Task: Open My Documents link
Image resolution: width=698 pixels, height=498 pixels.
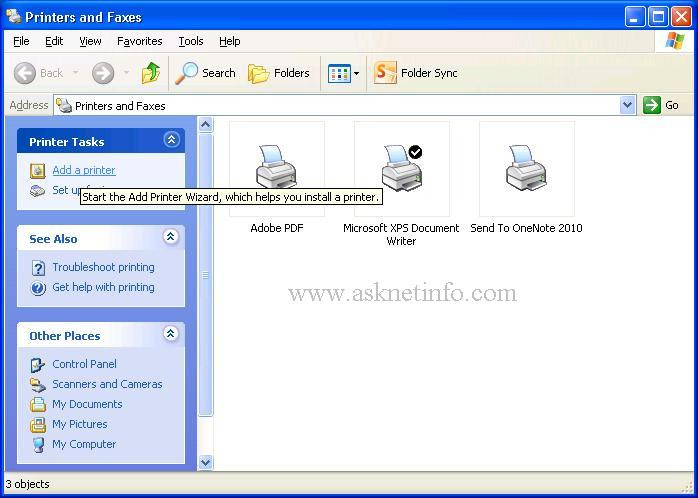Action: click(87, 404)
